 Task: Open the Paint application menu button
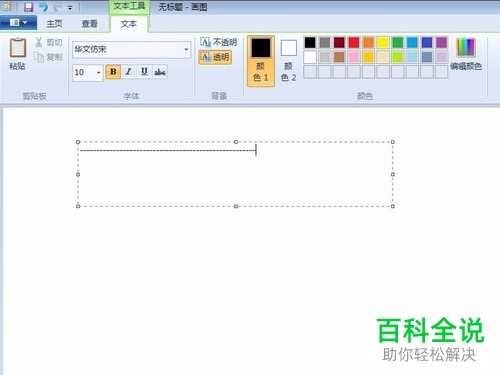point(18,23)
